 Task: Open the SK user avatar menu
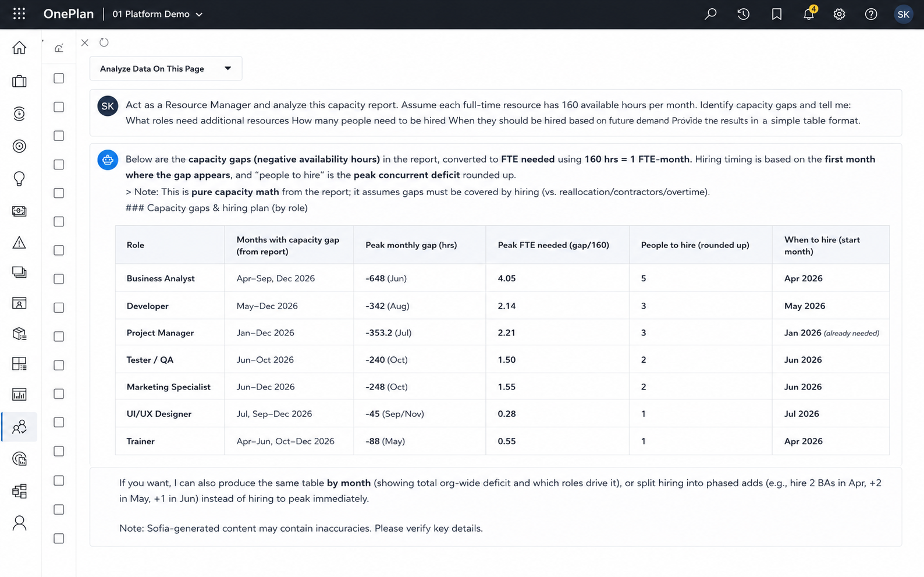pyautogui.click(x=903, y=14)
